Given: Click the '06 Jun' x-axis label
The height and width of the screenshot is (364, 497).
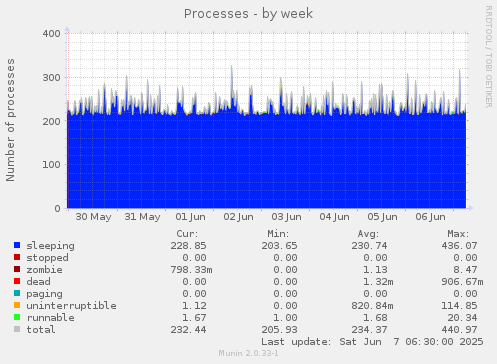Looking at the screenshot, I should tap(430, 217).
